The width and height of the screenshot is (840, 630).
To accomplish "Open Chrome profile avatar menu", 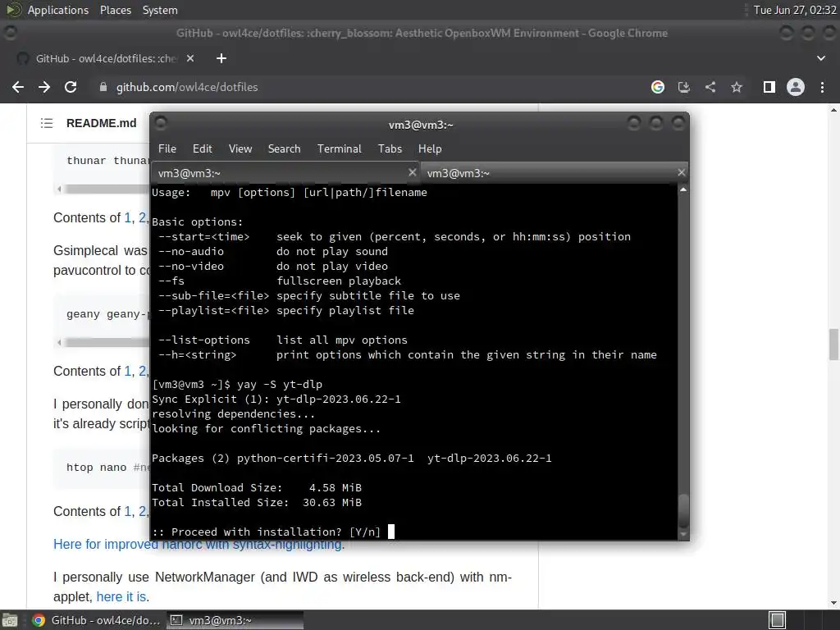I will tap(796, 87).
